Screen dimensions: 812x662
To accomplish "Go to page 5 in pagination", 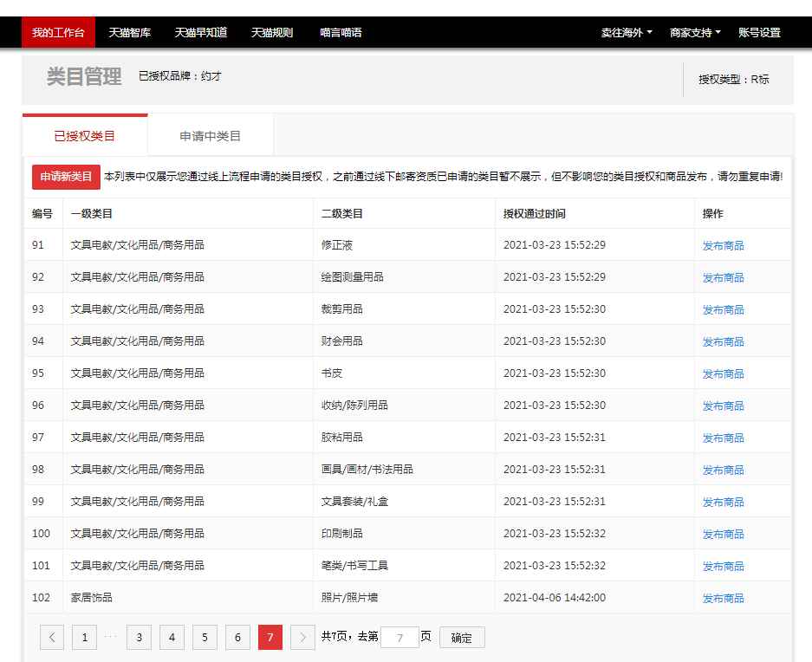I will click(x=205, y=637).
